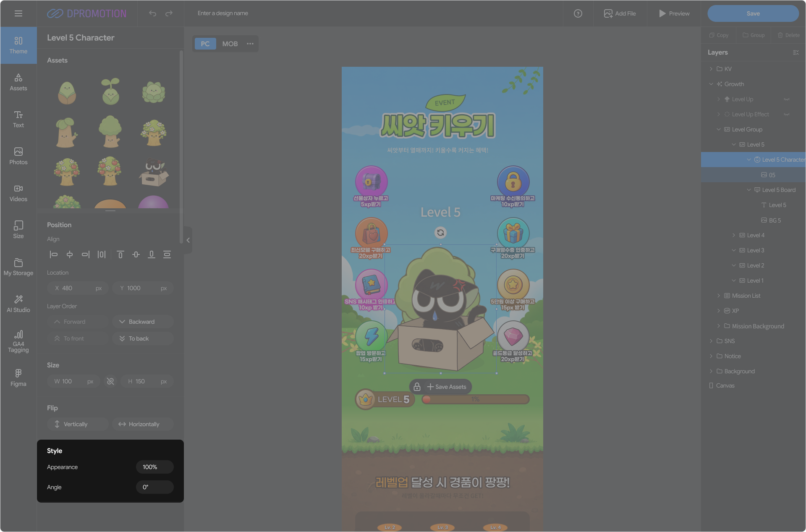Click the Copy layer button
Viewport: 806px width, 532px height.
719,35
